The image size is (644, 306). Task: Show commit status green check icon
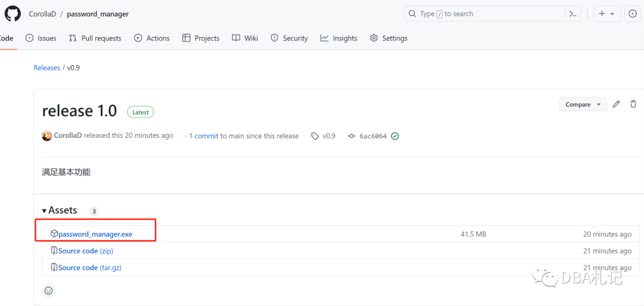coord(395,136)
